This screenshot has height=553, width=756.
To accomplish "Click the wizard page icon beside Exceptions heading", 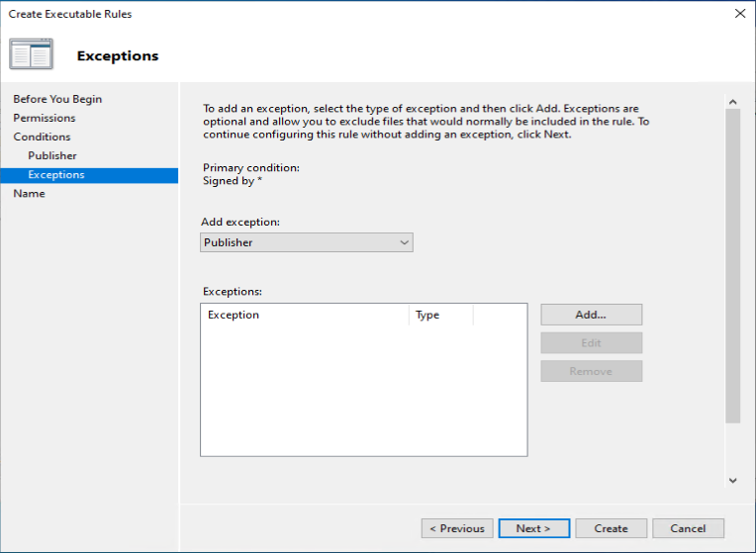I will click(x=31, y=54).
